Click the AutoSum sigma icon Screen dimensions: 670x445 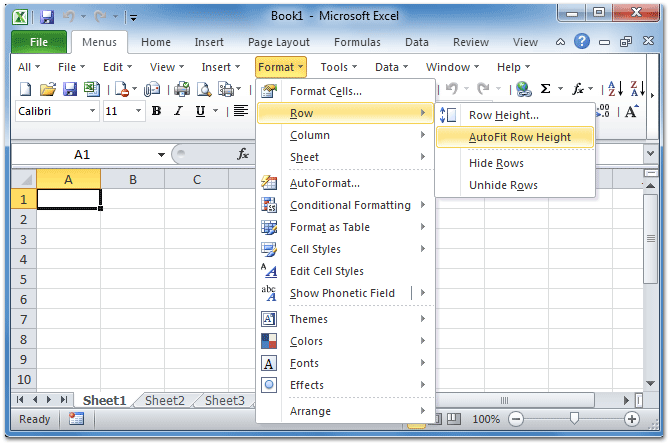point(546,89)
